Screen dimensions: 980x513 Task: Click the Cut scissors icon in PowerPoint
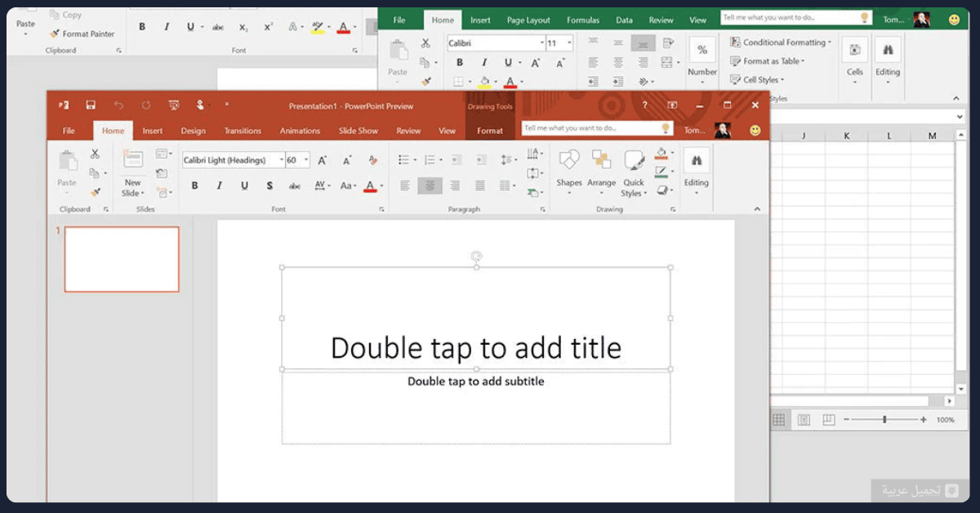point(95,154)
